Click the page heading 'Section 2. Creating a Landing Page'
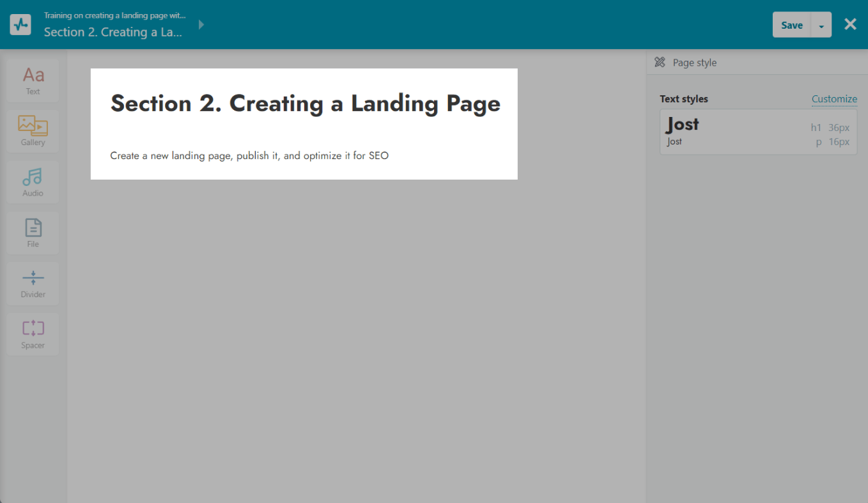The width and height of the screenshot is (868, 503). pyautogui.click(x=305, y=104)
